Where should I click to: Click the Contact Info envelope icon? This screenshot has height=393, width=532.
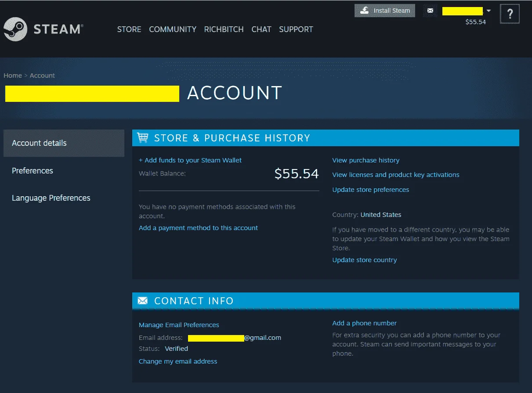[143, 301]
